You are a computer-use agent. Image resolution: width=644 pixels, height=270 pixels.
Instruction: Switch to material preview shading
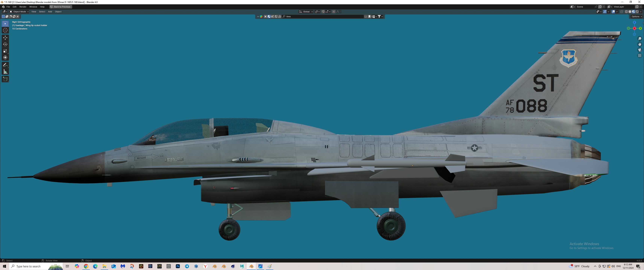point(634,12)
